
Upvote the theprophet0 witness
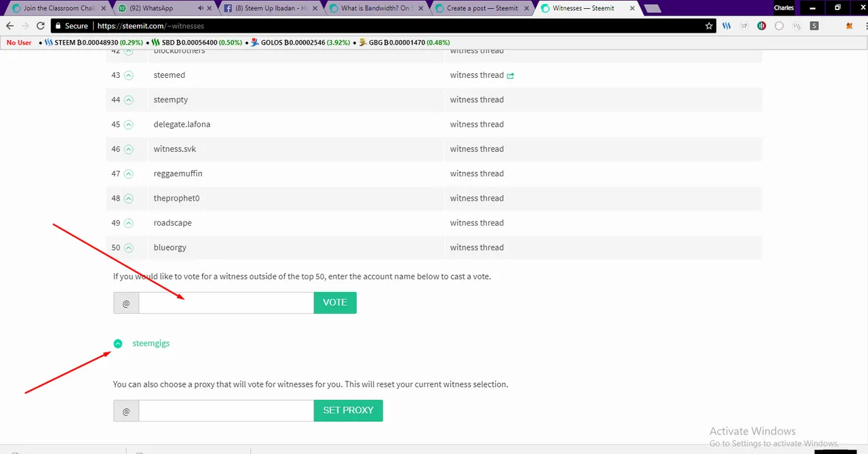click(x=129, y=199)
